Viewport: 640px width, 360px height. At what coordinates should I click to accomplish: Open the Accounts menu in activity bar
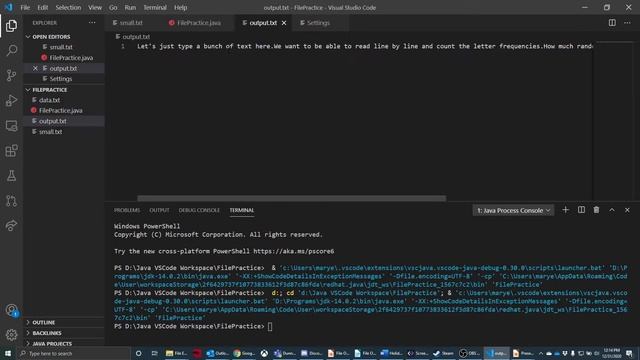click(11, 310)
